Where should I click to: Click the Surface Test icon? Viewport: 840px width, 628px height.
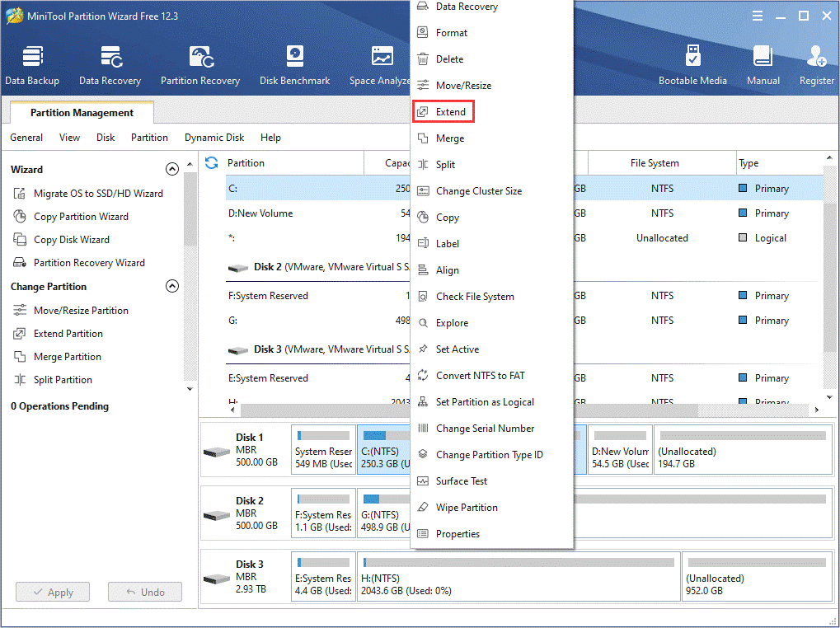pos(423,480)
